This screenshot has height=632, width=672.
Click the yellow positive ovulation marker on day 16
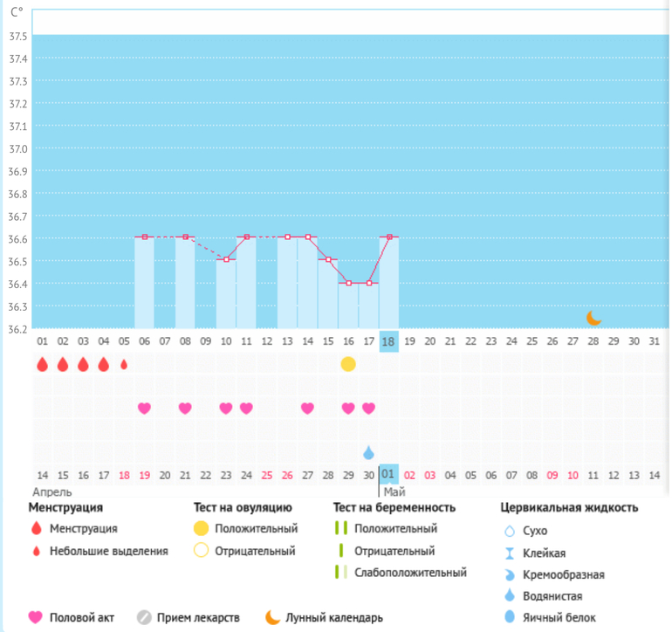point(348,364)
